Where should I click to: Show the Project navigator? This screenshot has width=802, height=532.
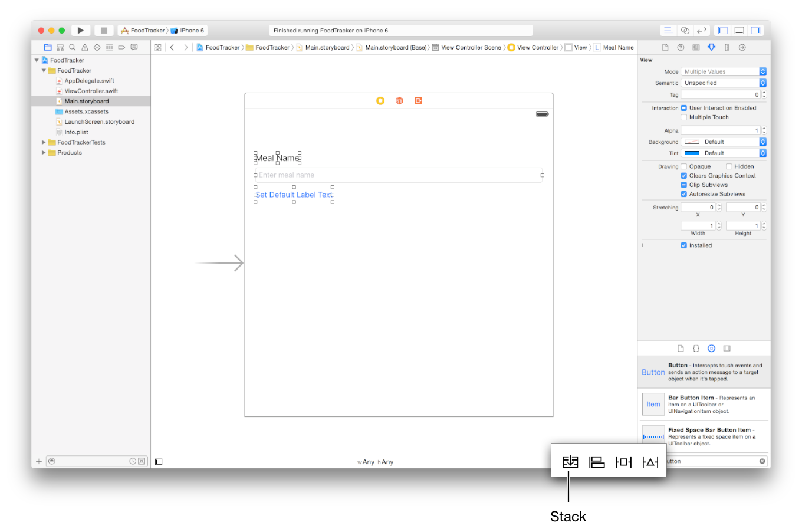click(x=48, y=47)
